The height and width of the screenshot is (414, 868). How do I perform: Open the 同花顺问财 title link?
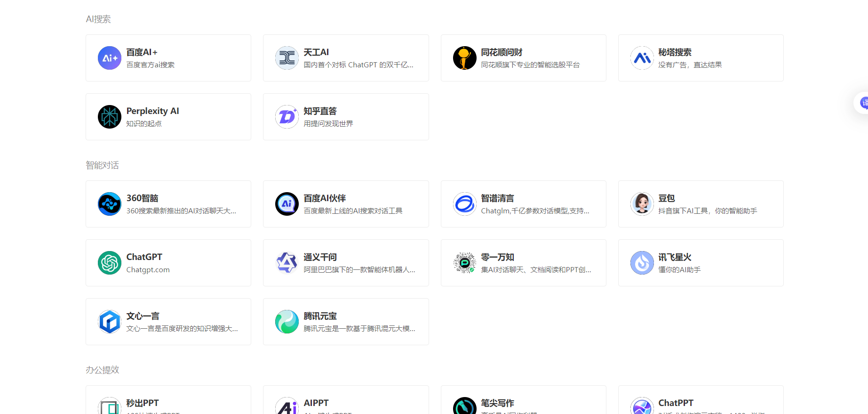coord(502,52)
